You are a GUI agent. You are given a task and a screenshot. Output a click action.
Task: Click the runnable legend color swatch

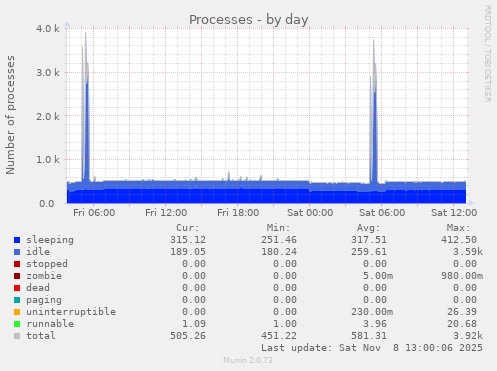pos(17,324)
